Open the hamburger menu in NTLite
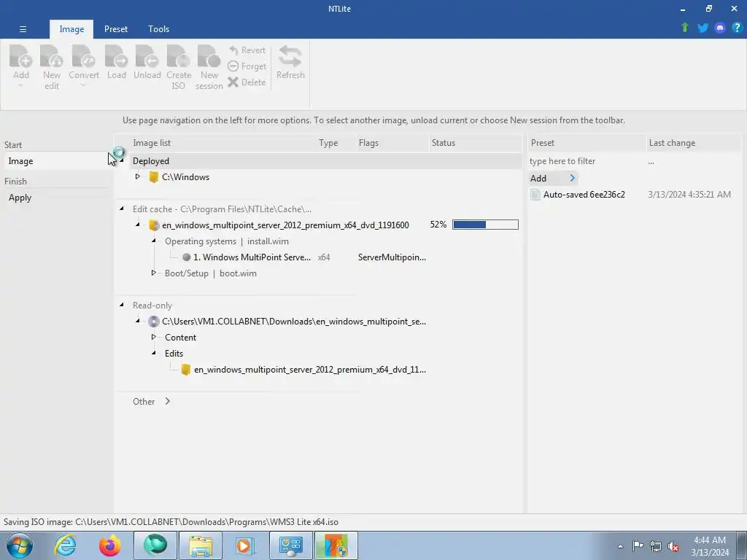Screen dimensions: 747x560 pos(23,29)
